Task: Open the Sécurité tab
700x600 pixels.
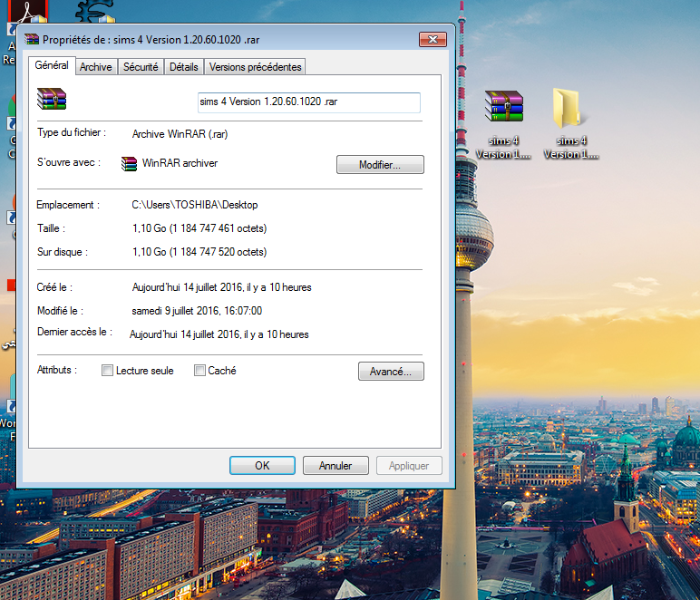Action: [x=141, y=67]
